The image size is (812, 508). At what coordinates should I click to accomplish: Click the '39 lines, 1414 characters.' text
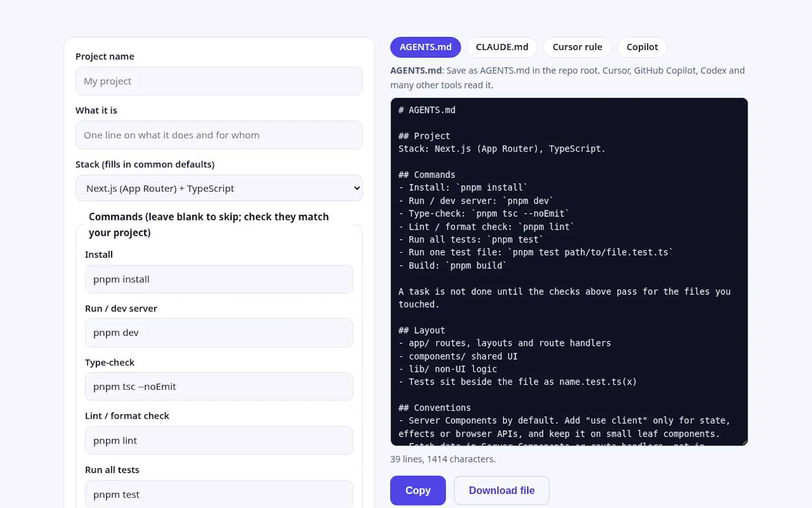(x=443, y=459)
